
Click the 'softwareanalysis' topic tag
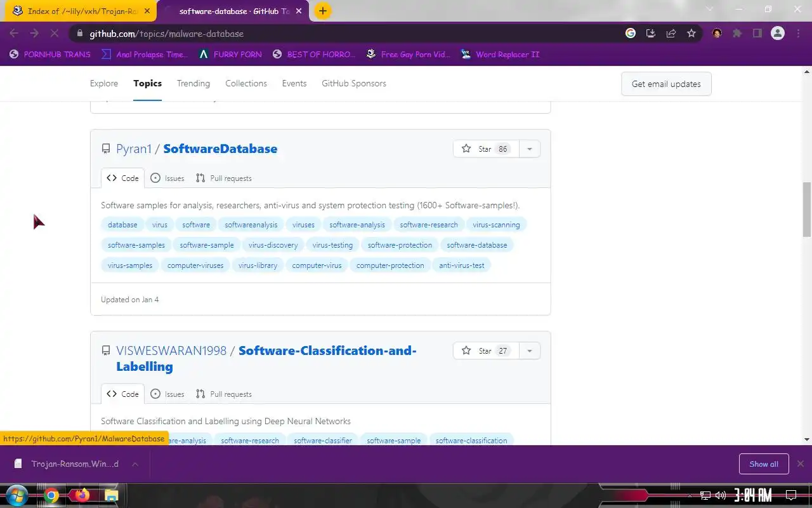[251, 225]
